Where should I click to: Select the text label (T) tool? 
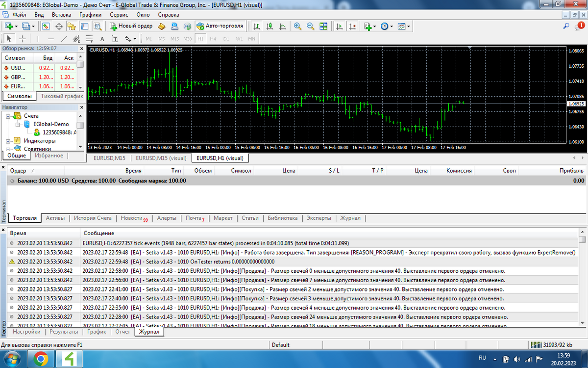click(x=115, y=39)
